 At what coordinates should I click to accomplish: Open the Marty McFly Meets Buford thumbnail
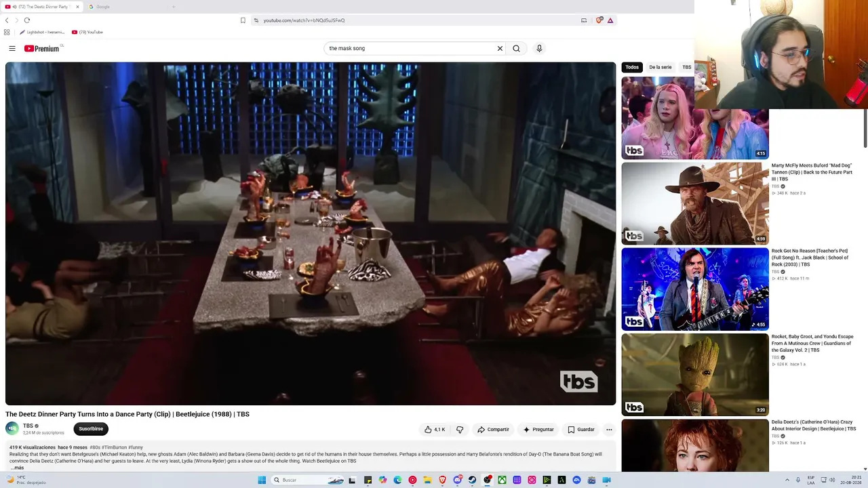click(695, 203)
